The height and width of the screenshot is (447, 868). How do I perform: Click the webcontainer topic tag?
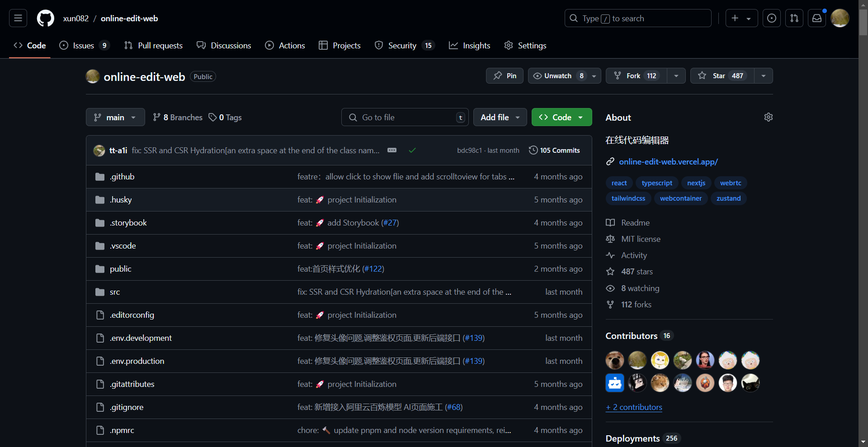coord(681,198)
